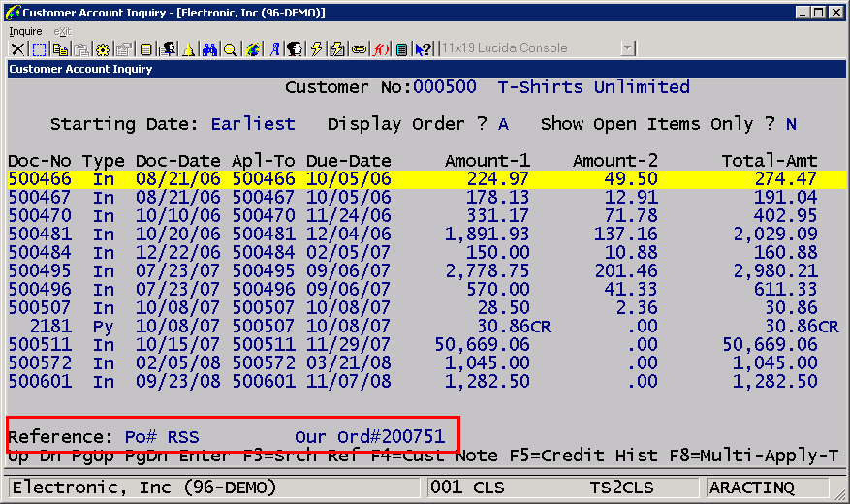This screenshot has height=504, width=850.
Task: Select row for document 500572
Action: (426, 363)
